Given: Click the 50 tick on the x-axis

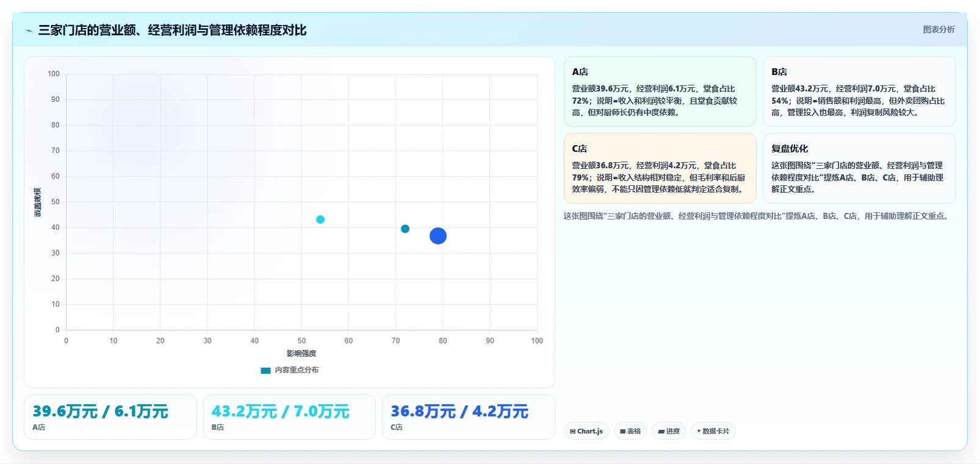Looking at the screenshot, I should pos(301,341).
